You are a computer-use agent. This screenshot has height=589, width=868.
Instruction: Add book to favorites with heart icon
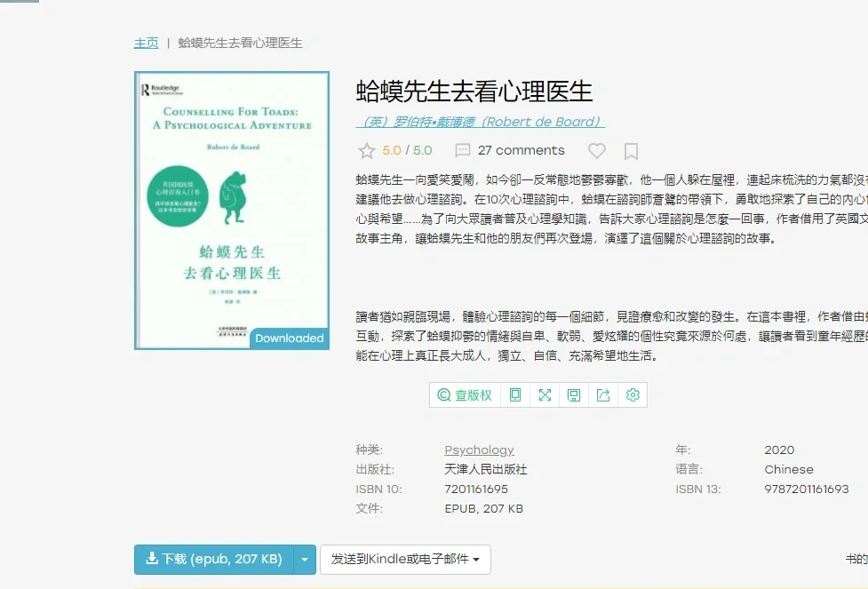tap(597, 150)
